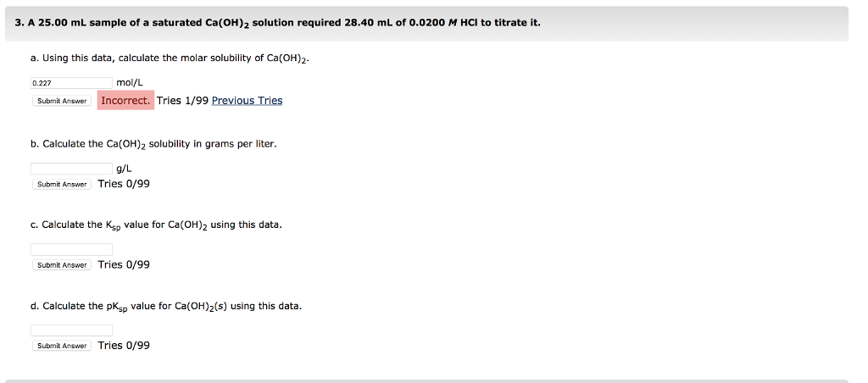Submit the answer for part a
The height and width of the screenshot is (383, 868).
coord(62,101)
